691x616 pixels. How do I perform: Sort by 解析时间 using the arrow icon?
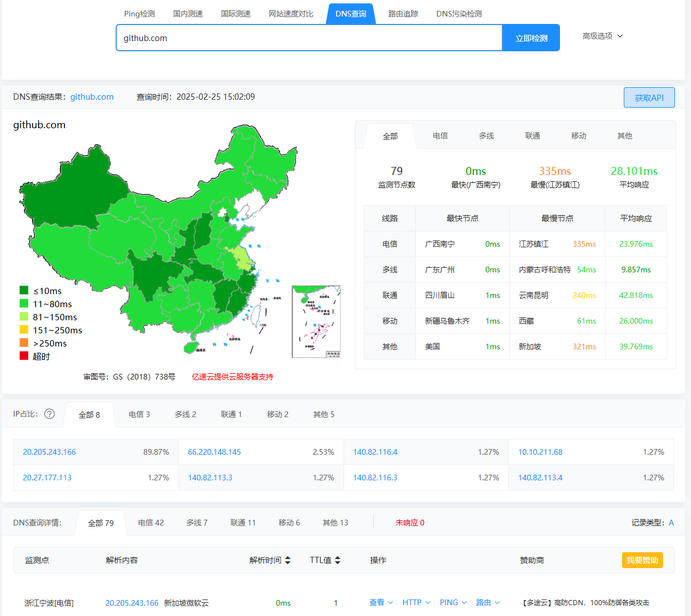[x=288, y=560]
